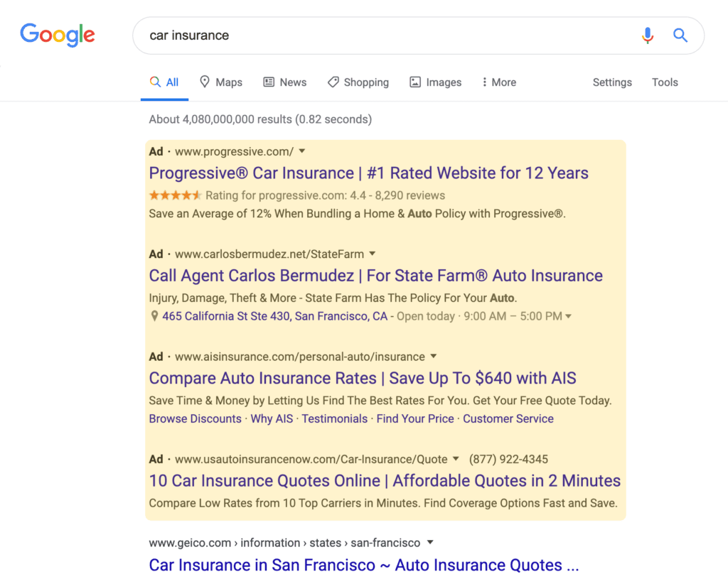
Task: Click 465 California St address link
Action: point(275,316)
